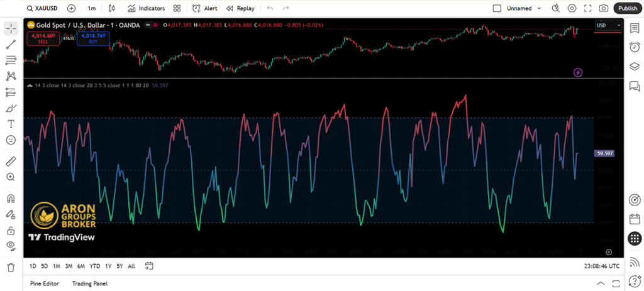Viewport: 644px width, 291px height.
Task: Switch to the Trading Panel tab
Action: [x=91, y=283]
